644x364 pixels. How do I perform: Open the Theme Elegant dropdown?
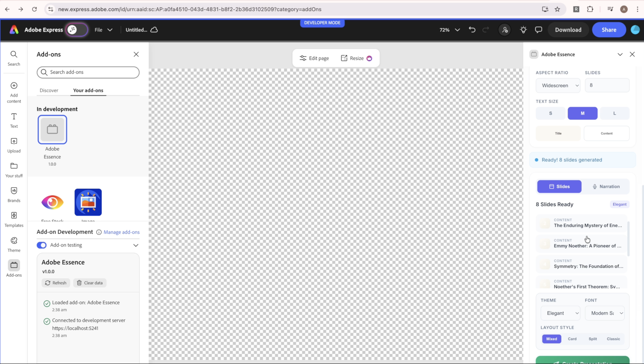pyautogui.click(x=560, y=313)
